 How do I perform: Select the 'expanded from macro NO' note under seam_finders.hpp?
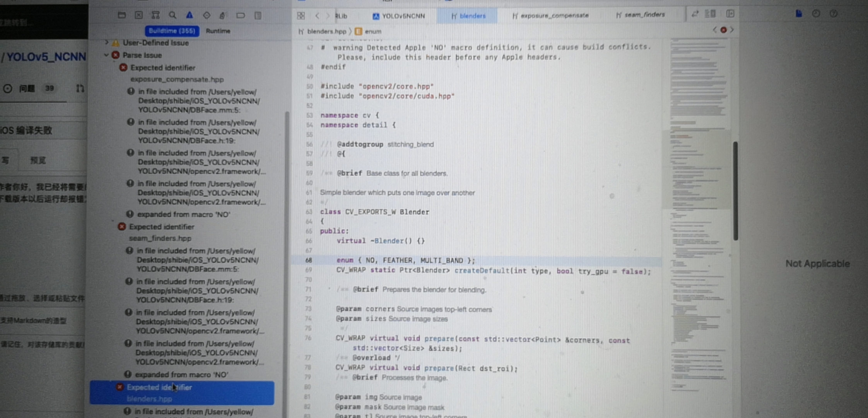[181, 374]
